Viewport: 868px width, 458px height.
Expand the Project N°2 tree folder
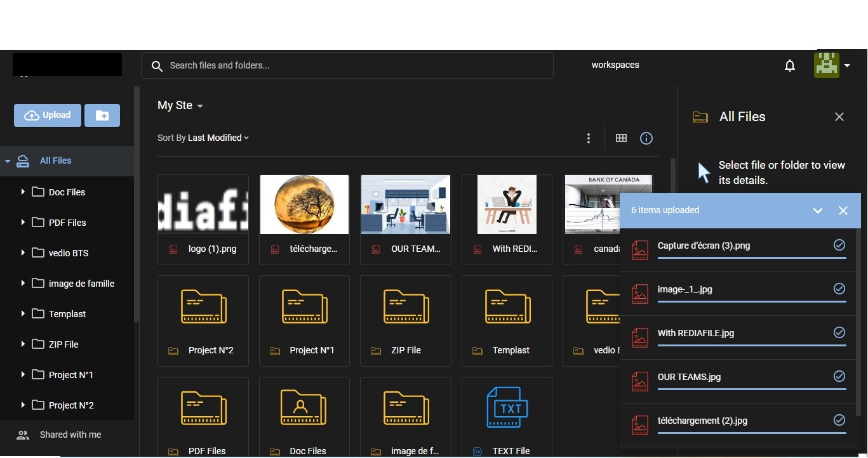pyautogui.click(x=23, y=405)
